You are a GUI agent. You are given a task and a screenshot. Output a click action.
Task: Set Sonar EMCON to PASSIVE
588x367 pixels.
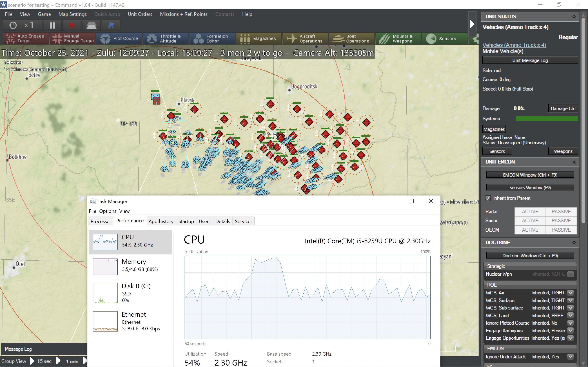pyautogui.click(x=561, y=220)
